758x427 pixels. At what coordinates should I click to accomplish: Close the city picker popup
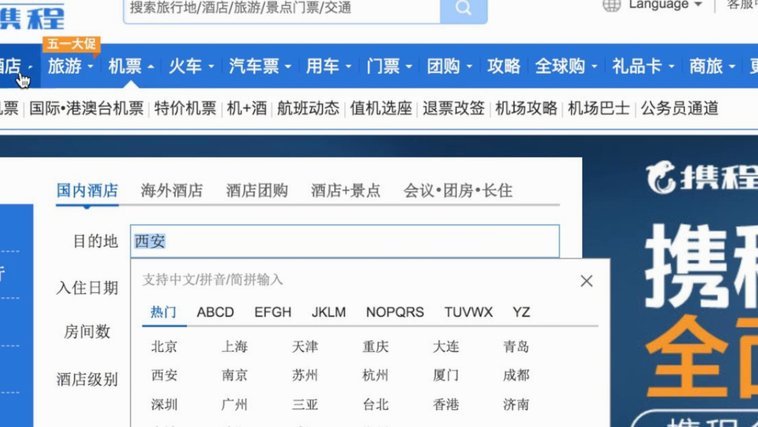point(586,281)
